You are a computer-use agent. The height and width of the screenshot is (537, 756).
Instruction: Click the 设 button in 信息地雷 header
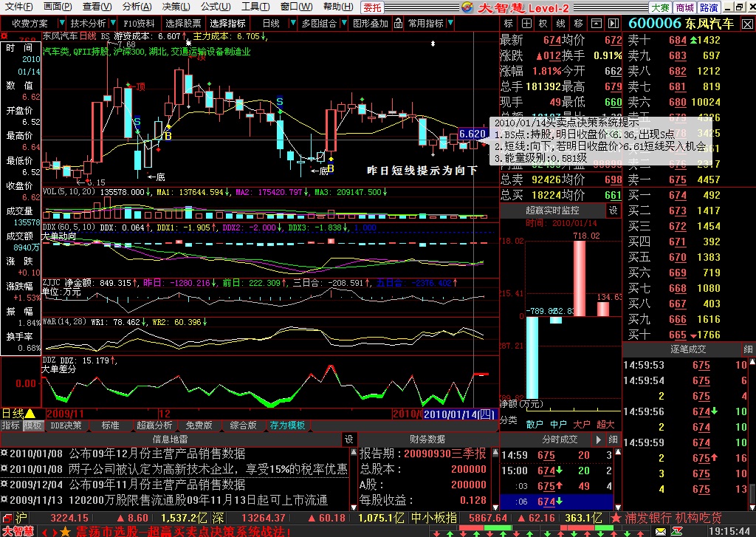pyautogui.click(x=348, y=439)
